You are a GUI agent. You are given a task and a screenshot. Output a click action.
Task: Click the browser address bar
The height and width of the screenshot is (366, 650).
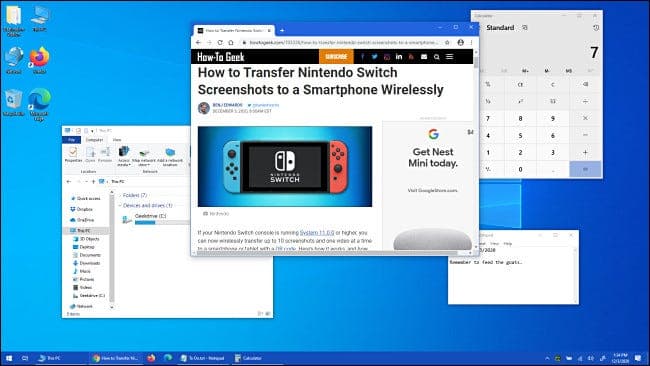339,42
